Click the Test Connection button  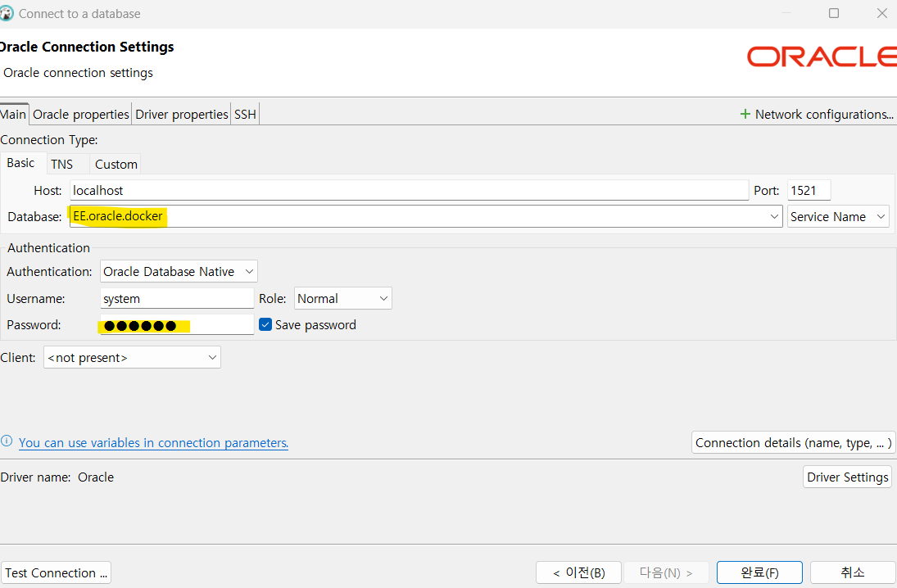click(x=56, y=572)
